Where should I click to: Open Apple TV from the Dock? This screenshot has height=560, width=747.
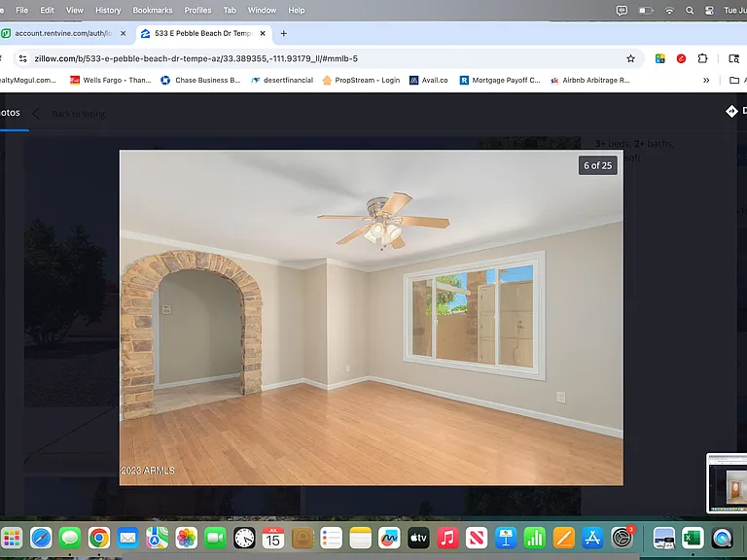(418, 539)
